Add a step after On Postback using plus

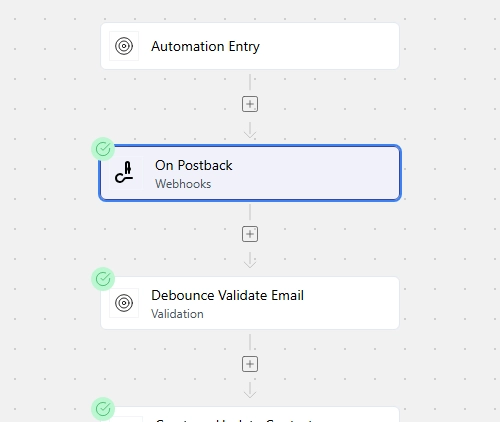(x=250, y=234)
